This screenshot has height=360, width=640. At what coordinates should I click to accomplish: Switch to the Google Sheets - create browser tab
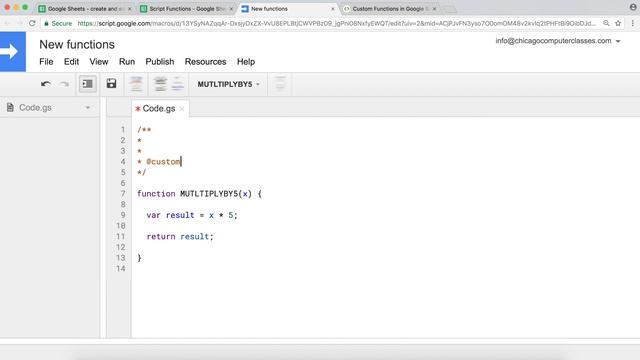[x=86, y=9]
